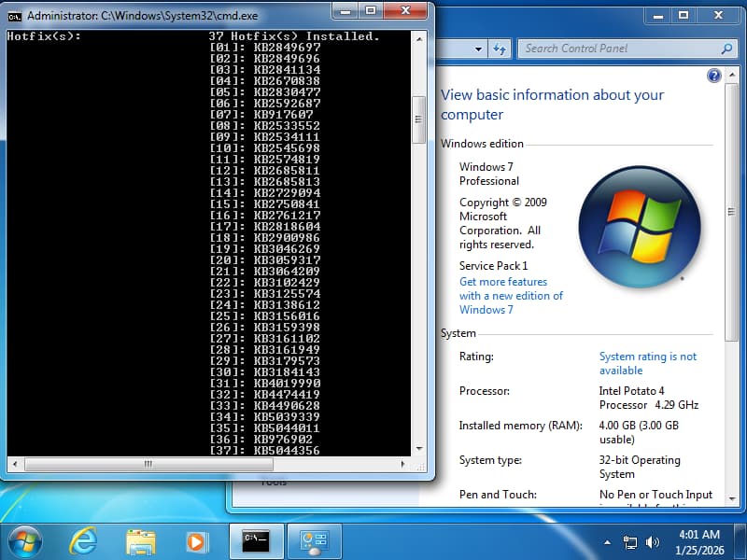747x560 pixels.
Task: Open the network status tray icon
Action: tap(629, 542)
